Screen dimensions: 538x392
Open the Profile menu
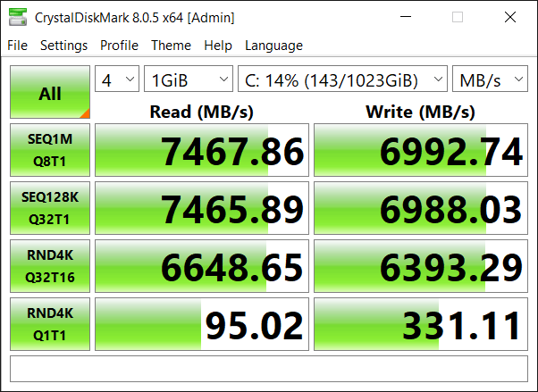click(x=119, y=46)
